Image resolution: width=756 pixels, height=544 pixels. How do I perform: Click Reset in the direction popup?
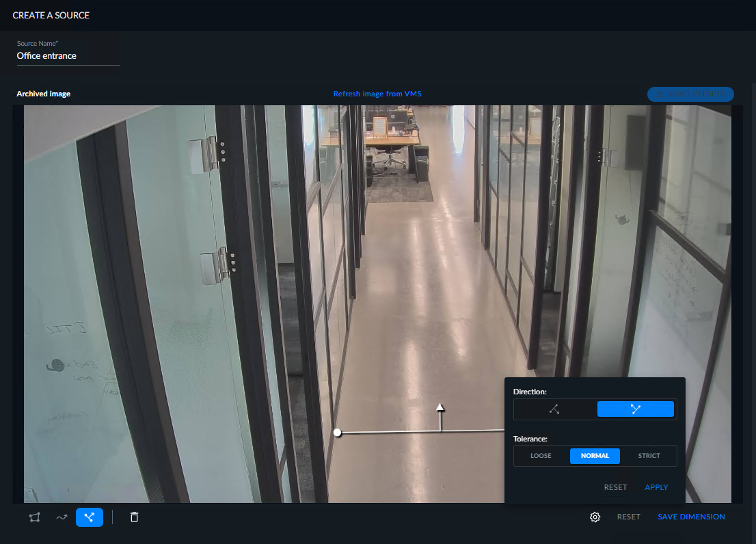click(x=615, y=488)
